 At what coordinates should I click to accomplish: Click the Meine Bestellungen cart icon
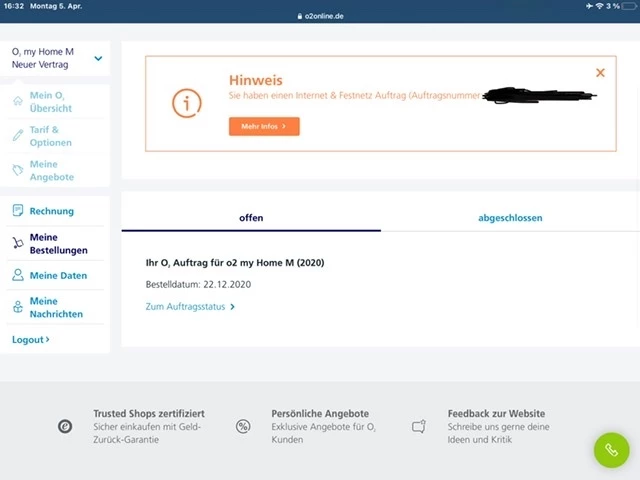pyautogui.click(x=18, y=243)
